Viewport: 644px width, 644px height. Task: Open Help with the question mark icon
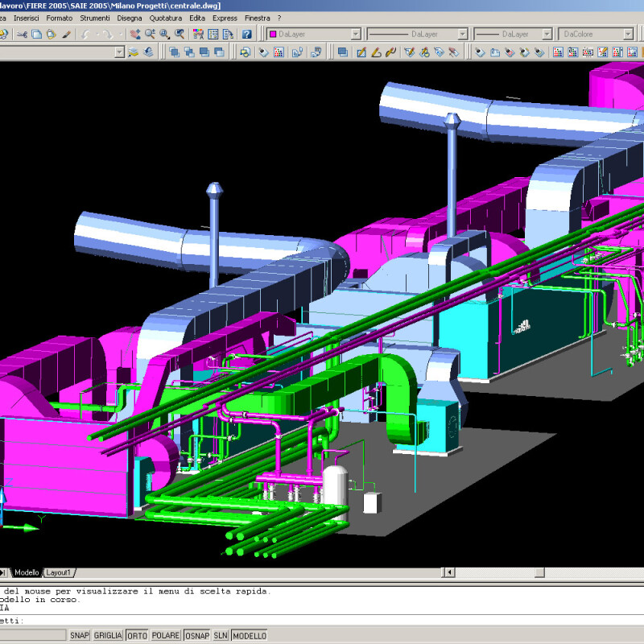click(247, 34)
